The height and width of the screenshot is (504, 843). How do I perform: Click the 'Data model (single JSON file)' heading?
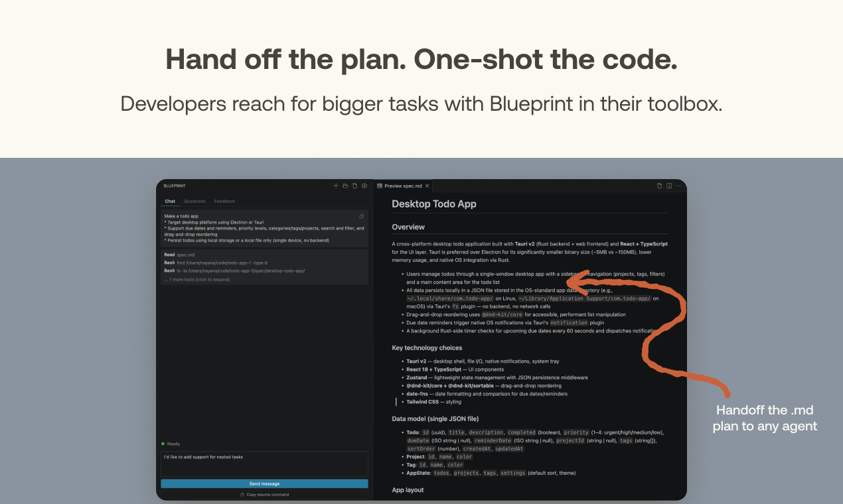[x=435, y=418]
